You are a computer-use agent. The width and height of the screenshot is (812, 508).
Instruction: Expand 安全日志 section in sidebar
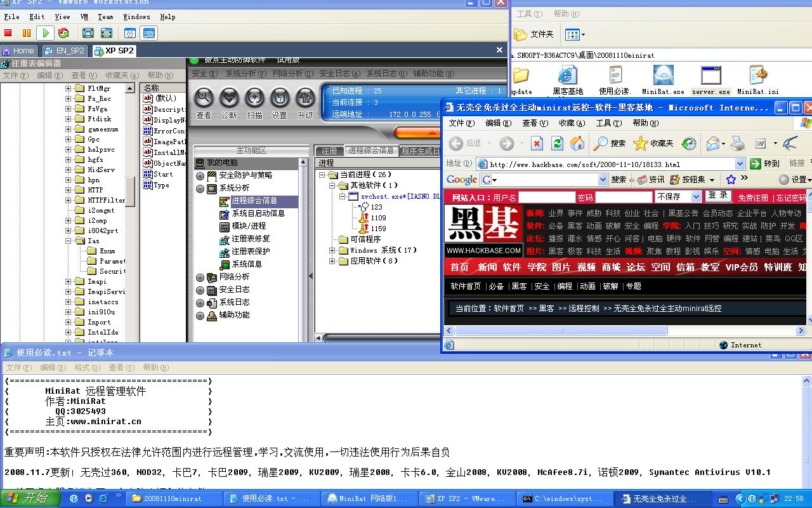(x=200, y=290)
